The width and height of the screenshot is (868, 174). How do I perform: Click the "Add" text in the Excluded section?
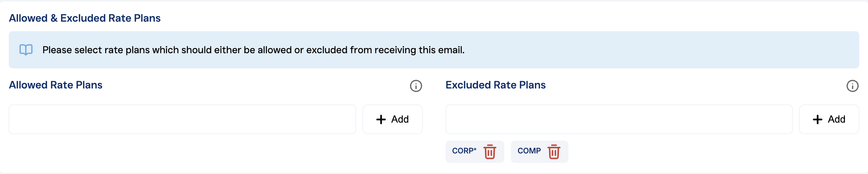(x=837, y=119)
